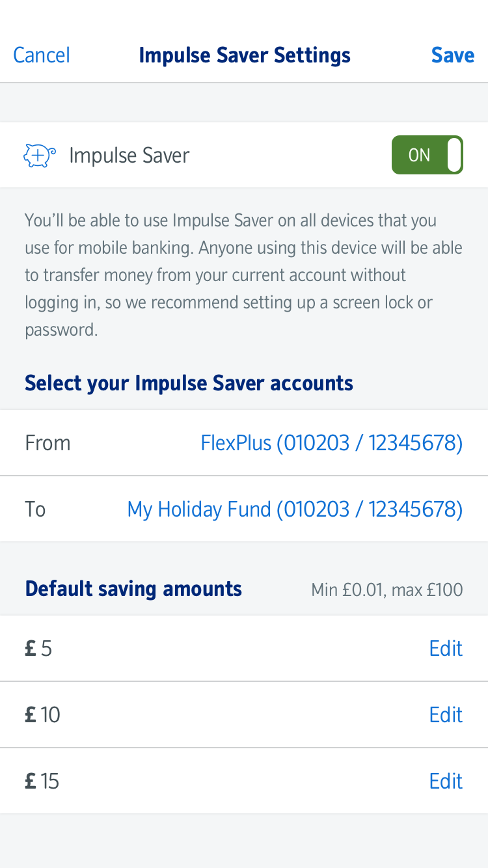Tap the Impulse Saver label text
Image resolution: width=488 pixels, height=868 pixels.
coord(129,156)
